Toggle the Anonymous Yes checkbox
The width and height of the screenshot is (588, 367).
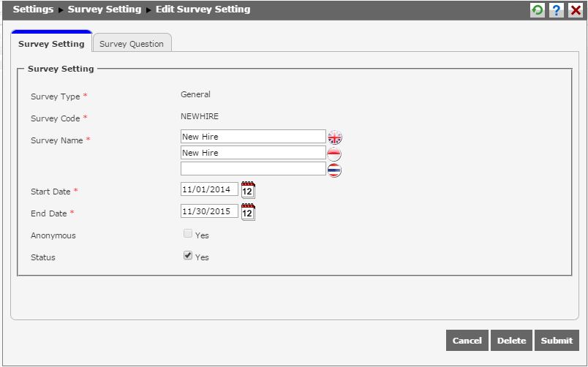pos(188,233)
